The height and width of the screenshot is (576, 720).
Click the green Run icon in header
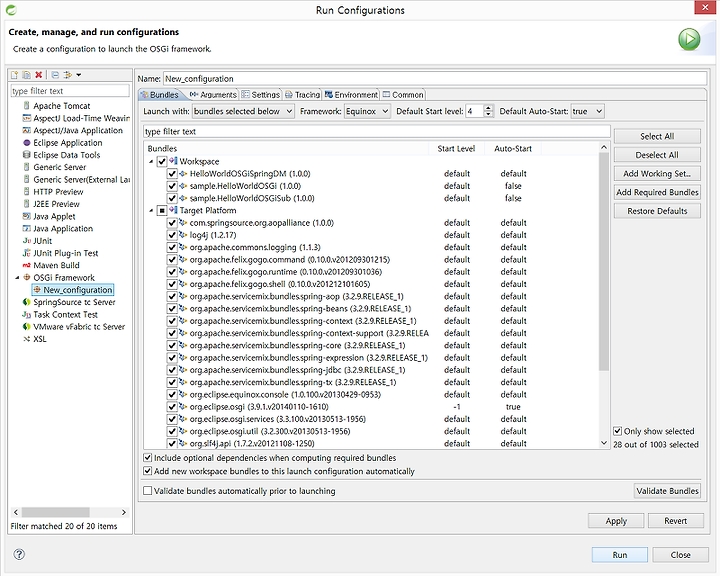[689, 39]
